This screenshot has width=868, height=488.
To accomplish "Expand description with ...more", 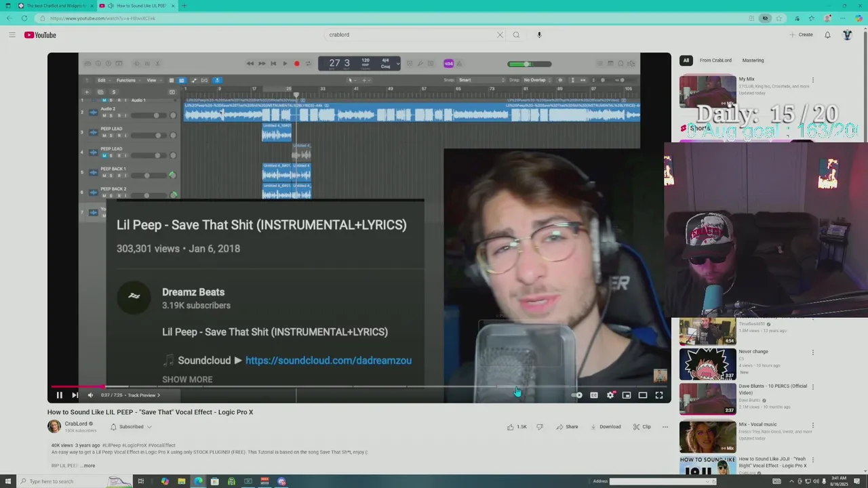I will click(x=89, y=466).
